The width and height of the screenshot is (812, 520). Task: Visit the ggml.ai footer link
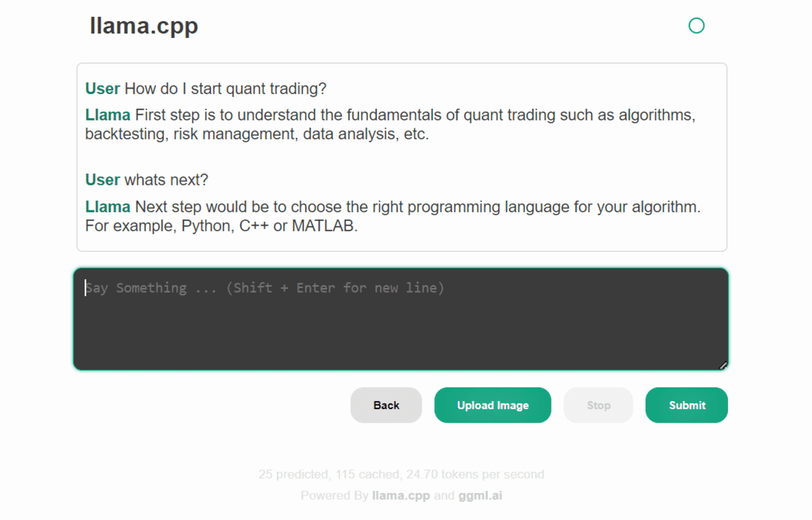[x=480, y=496]
